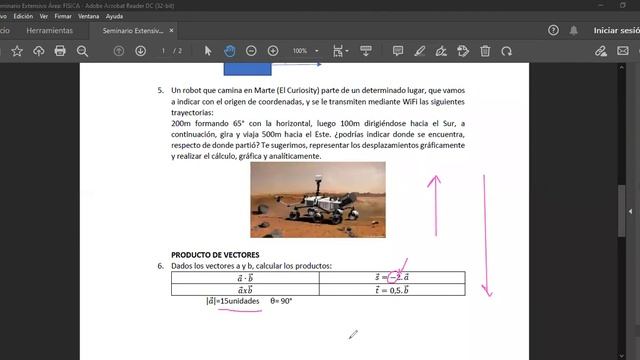Go to previous page arrow
This screenshot has width=640, height=360.
119,51
